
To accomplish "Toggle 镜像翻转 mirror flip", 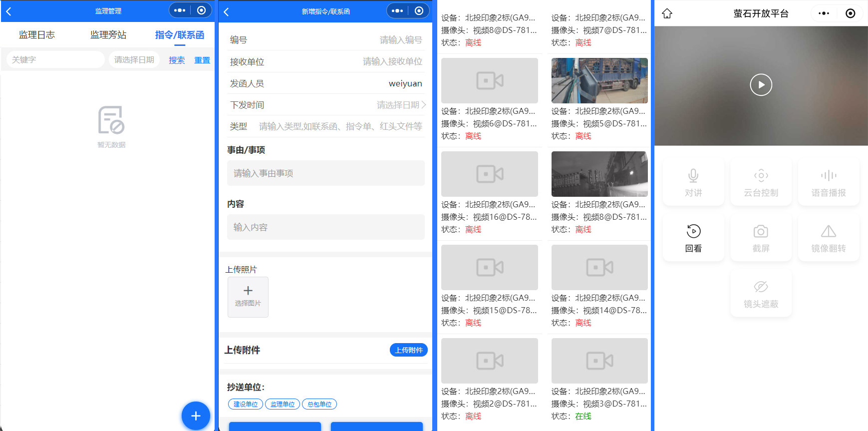I will [829, 232].
